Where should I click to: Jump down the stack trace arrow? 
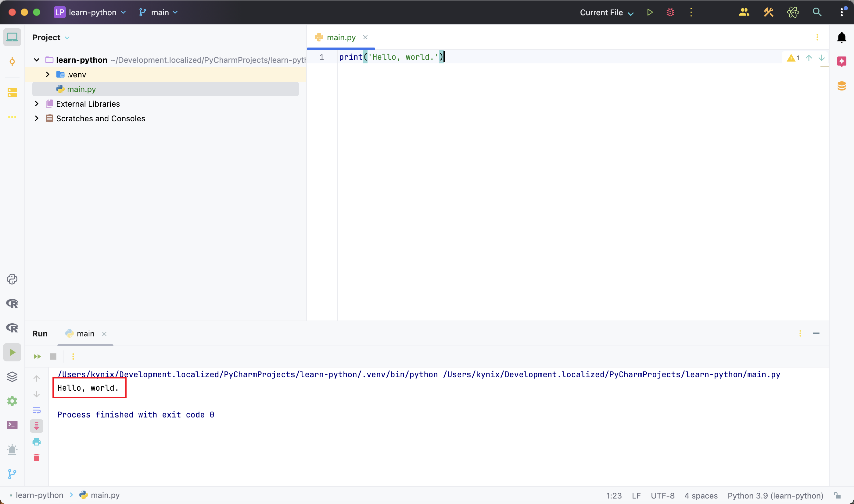37,394
